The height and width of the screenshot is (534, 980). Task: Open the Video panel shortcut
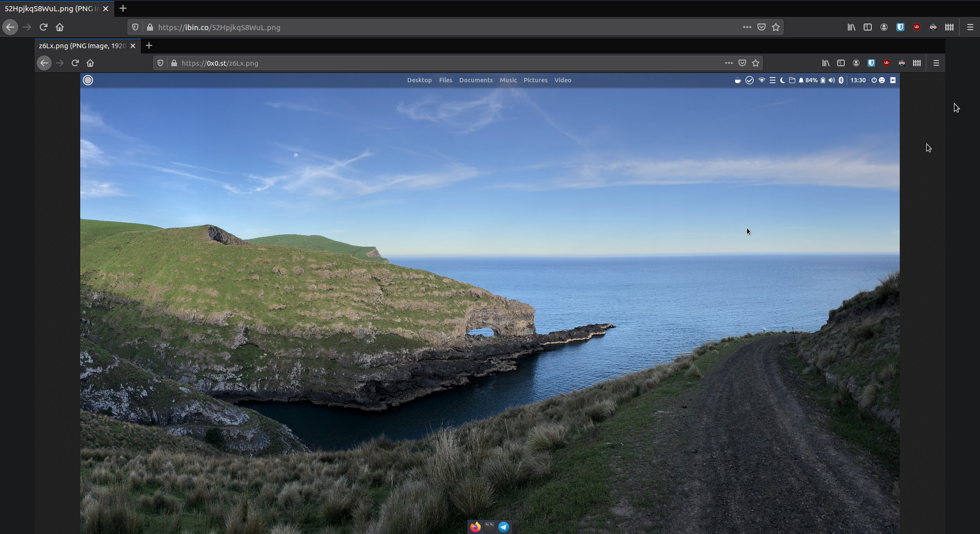click(x=563, y=80)
